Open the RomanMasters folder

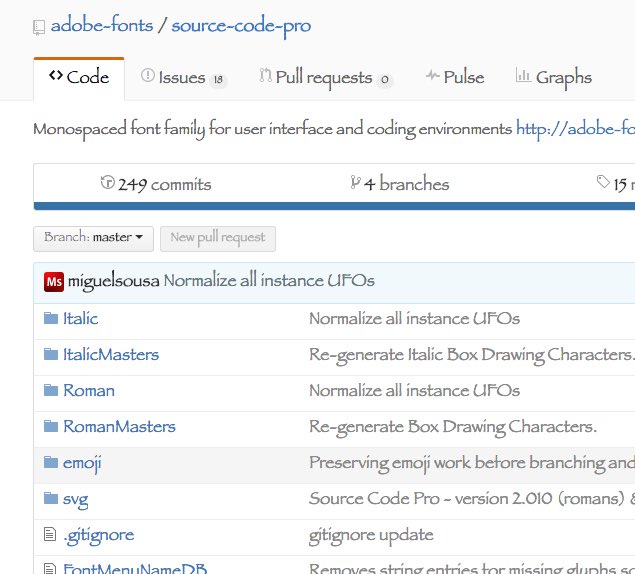[x=119, y=427]
